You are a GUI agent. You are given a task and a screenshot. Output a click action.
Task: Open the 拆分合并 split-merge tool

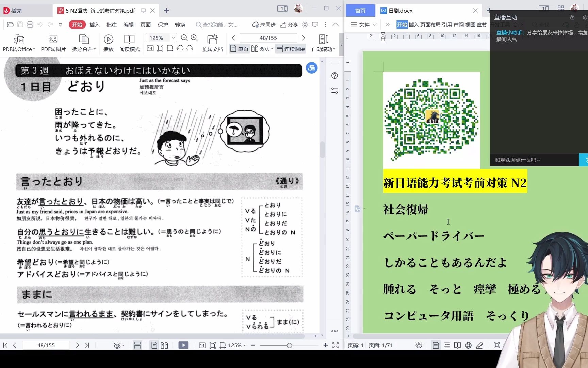pyautogui.click(x=84, y=43)
